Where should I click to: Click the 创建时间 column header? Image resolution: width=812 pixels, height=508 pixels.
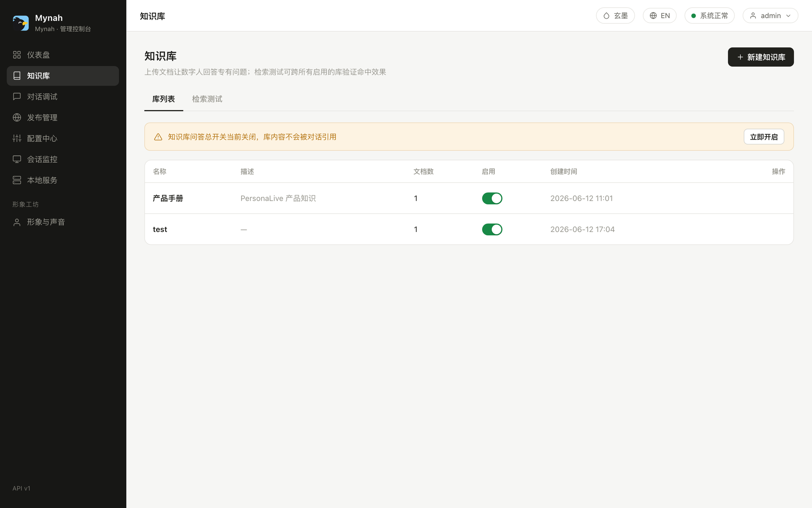click(x=563, y=171)
